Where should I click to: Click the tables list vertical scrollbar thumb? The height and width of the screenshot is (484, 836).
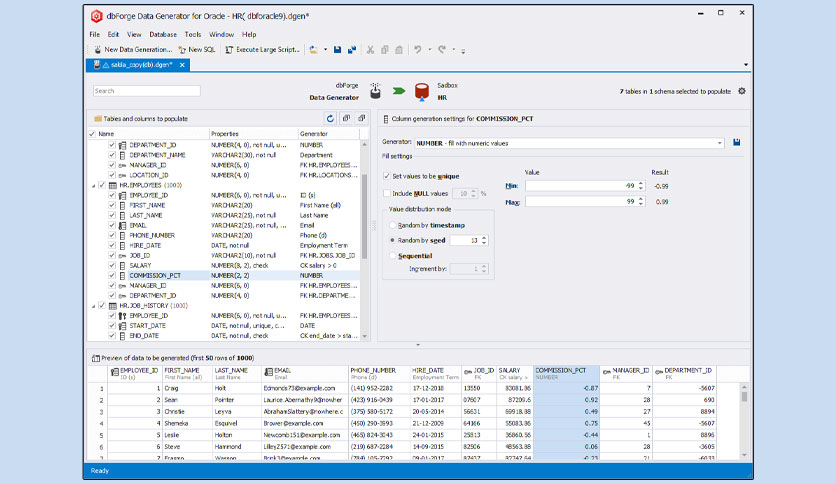pyautogui.click(x=365, y=216)
